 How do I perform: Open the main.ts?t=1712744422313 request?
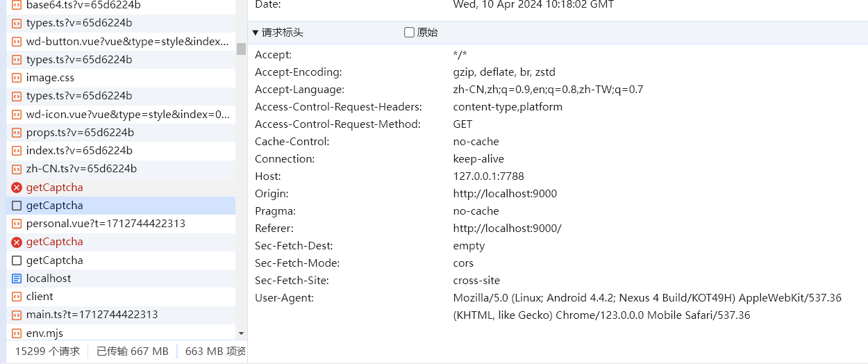[x=92, y=315]
